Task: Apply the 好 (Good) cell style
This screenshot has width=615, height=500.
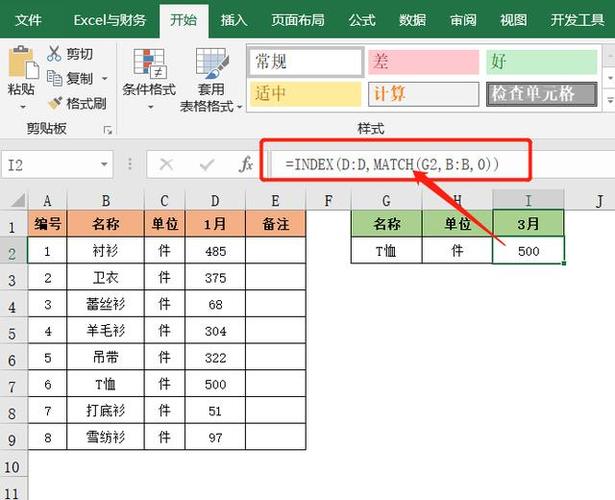Action: (542, 62)
